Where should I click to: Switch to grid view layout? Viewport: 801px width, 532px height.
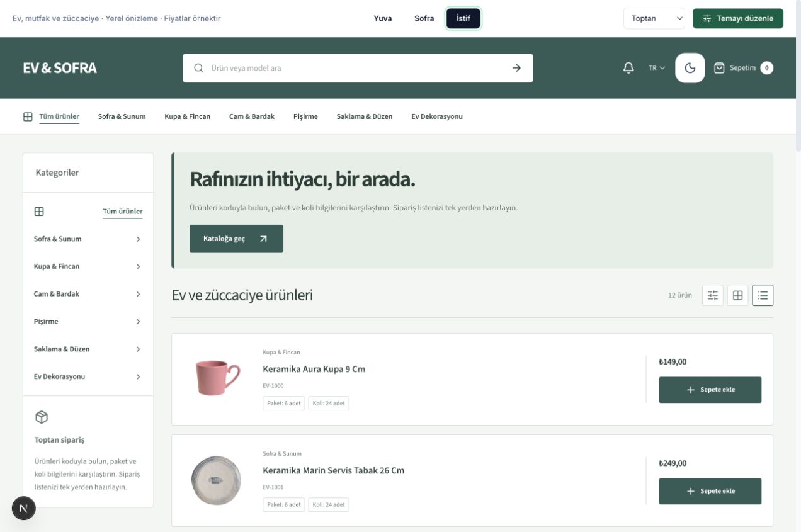tap(738, 295)
